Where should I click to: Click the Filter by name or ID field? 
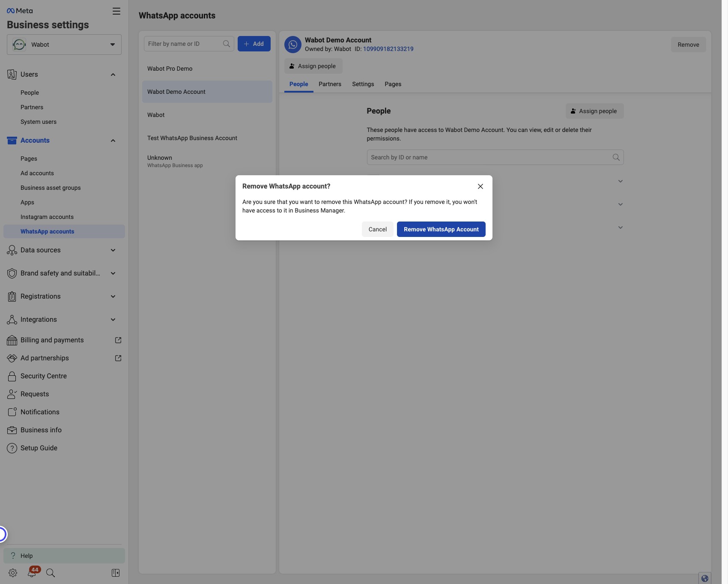pos(189,44)
